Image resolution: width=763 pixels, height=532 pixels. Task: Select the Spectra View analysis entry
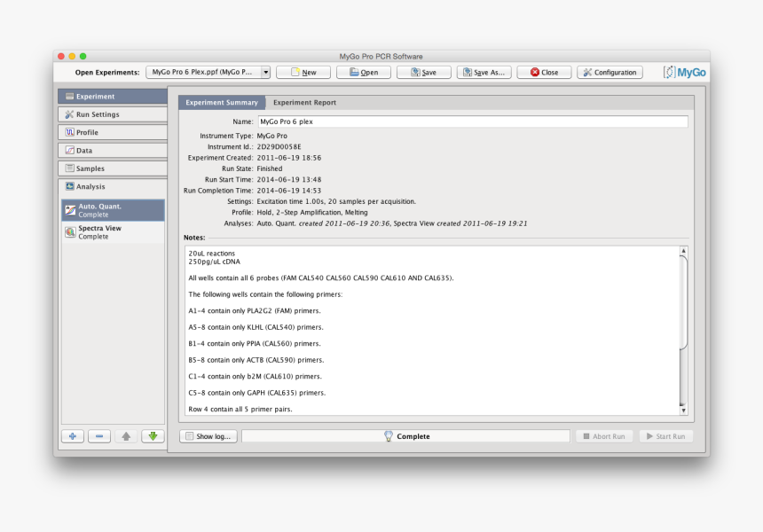[x=113, y=232]
